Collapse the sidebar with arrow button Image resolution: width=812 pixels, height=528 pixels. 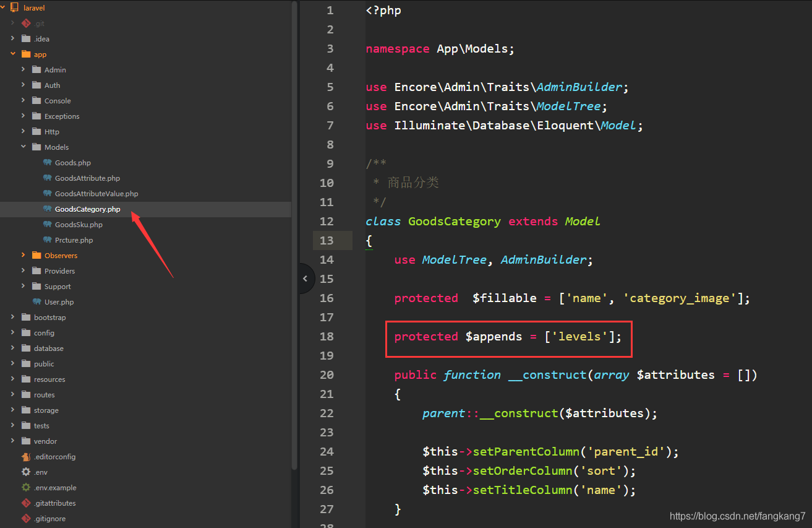coord(306,279)
